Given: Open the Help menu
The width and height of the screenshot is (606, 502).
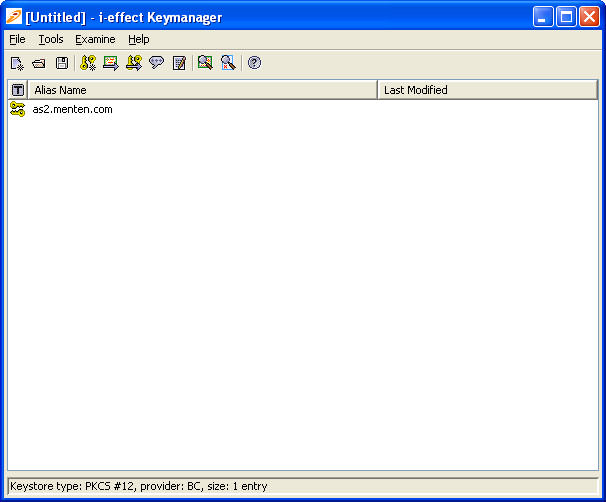Looking at the screenshot, I should click(x=138, y=39).
